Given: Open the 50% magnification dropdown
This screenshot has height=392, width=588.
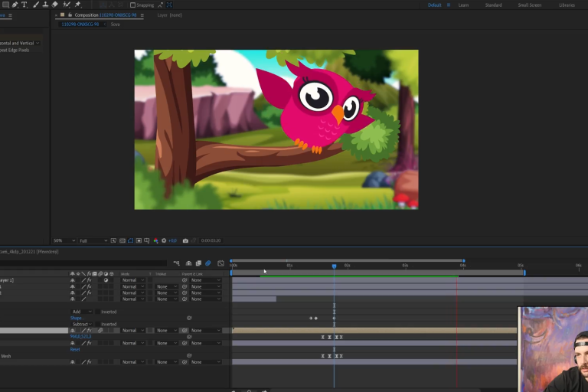Looking at the screenshot, I should coord(64,240).
